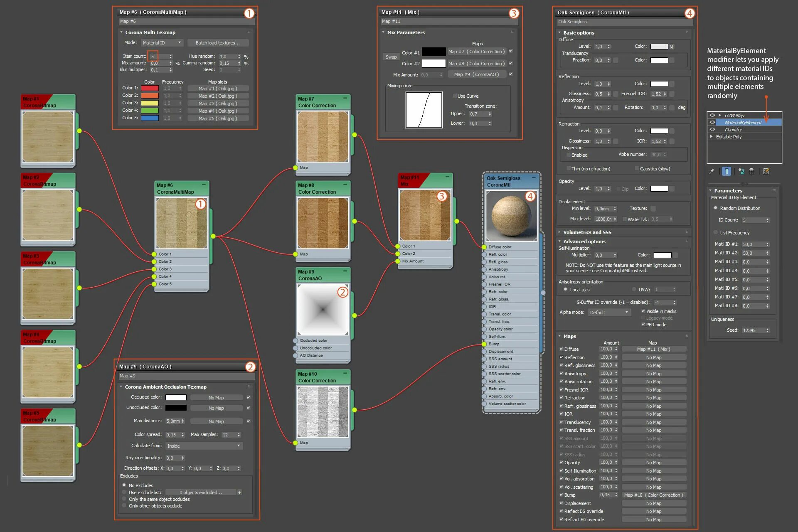Select List Frequency radio button
Image resolution: width=798 pixels, height=532 pixels.
(x=715, y=232)
